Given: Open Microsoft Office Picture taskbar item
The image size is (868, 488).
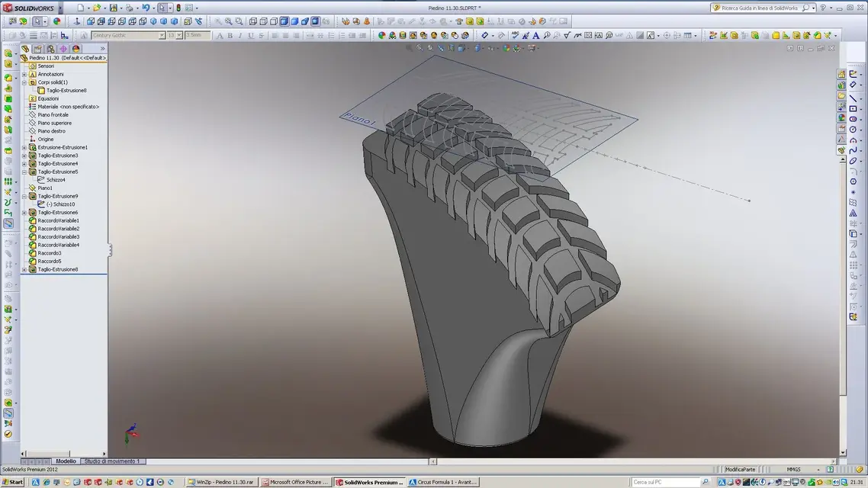Looking at the screenshot, I should [295, 483].
